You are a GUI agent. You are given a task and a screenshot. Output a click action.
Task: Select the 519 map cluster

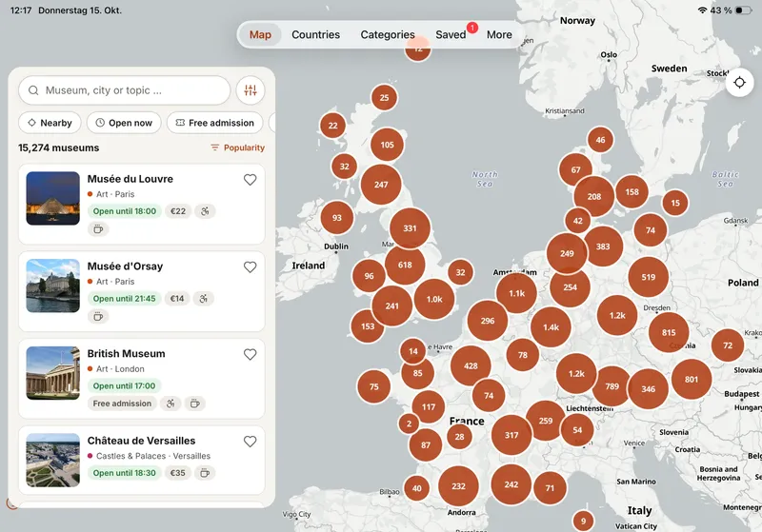click(x=649, y=277)
